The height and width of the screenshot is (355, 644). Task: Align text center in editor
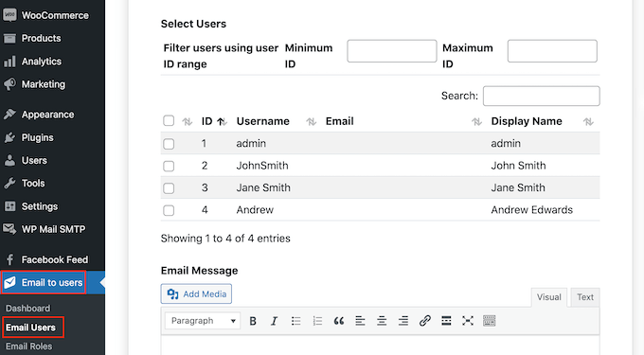pos(382,321)
